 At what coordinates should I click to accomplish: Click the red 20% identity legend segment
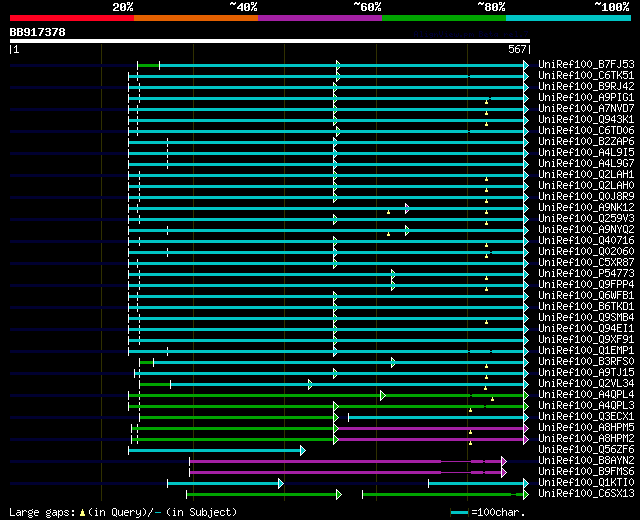72,18
